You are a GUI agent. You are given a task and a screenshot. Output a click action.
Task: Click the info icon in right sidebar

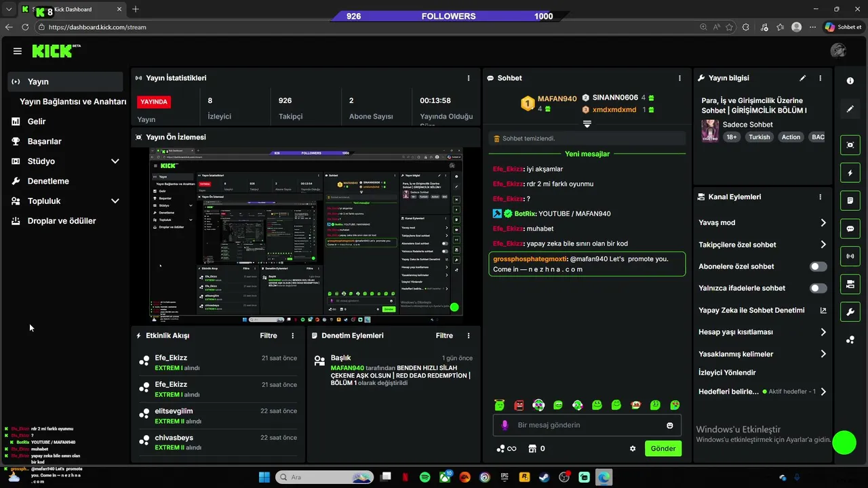coord(850,81)
